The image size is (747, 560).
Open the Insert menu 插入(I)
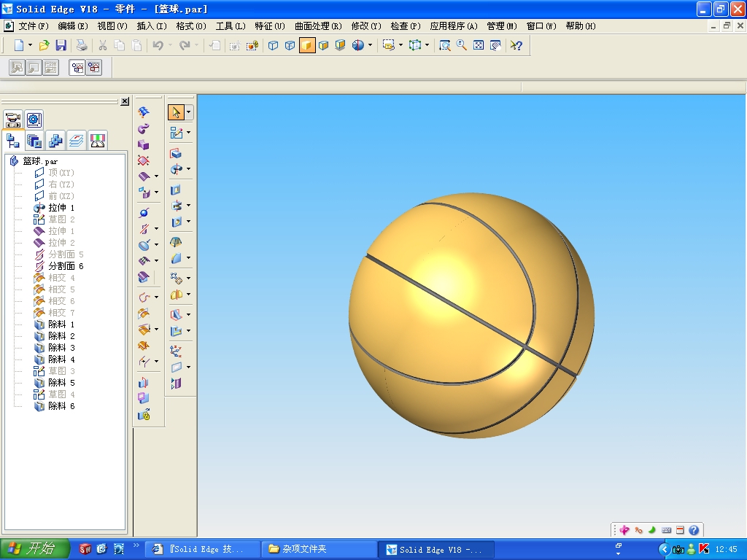[152, 26]
